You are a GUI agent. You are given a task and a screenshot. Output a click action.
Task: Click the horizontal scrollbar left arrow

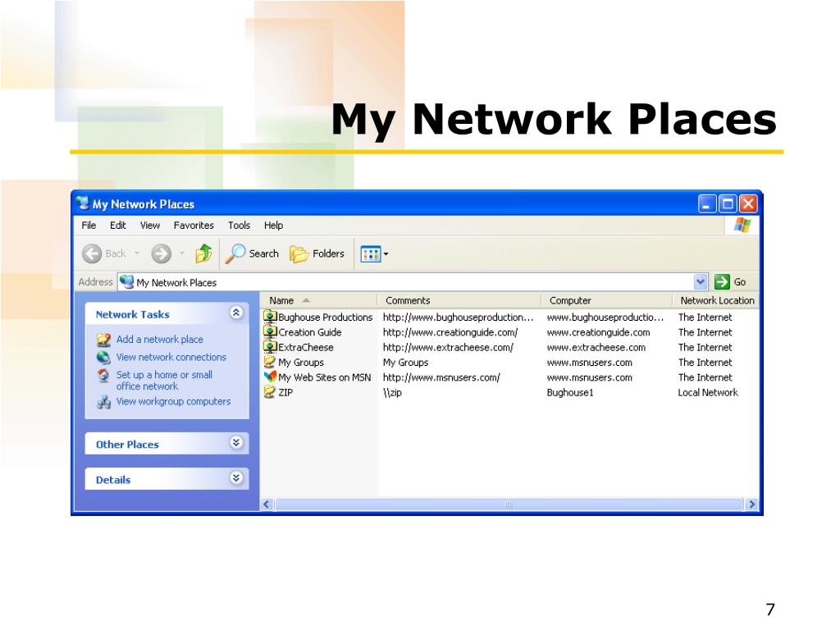[267, 504]
